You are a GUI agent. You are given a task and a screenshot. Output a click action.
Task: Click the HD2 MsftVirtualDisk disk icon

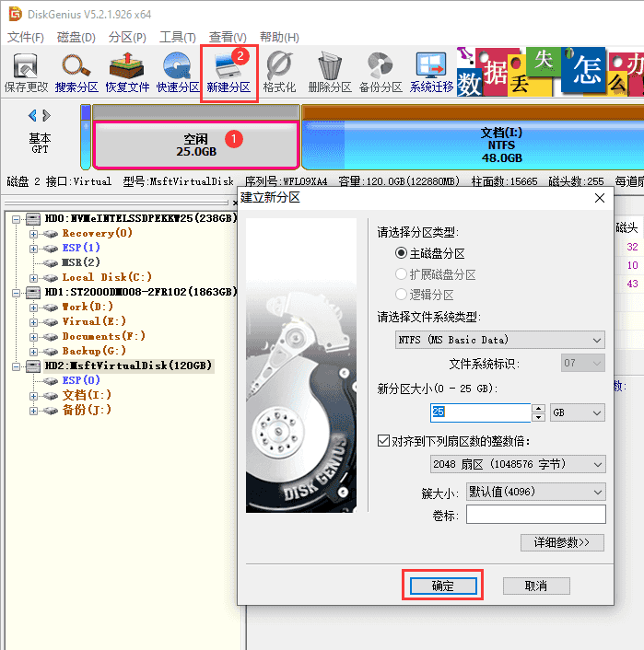33,366
